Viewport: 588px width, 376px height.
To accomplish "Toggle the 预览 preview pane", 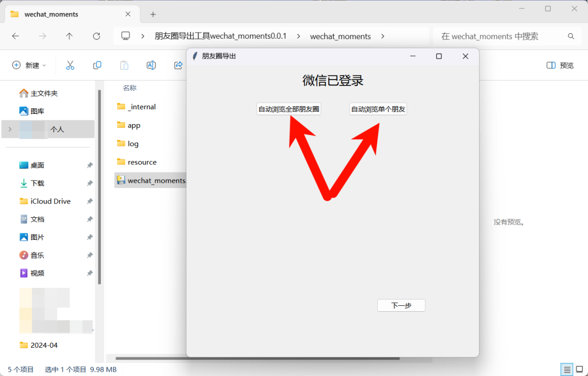I will (560, 65).
